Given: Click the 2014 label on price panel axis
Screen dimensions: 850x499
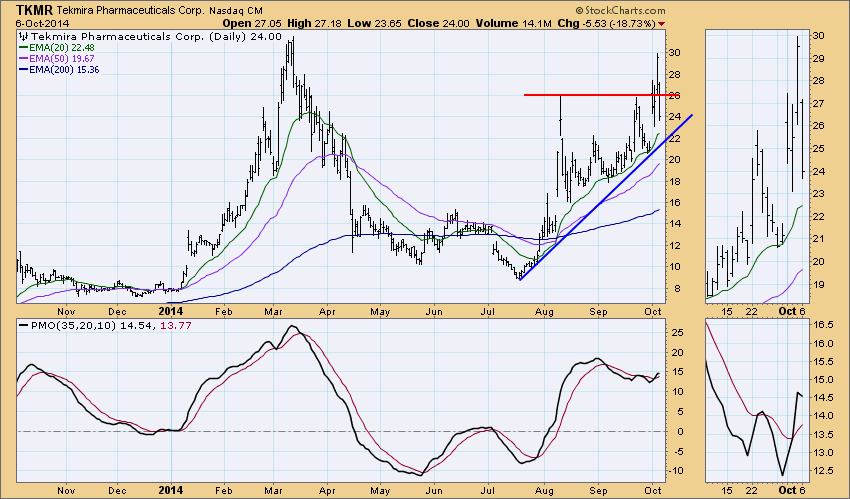Looking at the screenshot, I should point(170,311).
